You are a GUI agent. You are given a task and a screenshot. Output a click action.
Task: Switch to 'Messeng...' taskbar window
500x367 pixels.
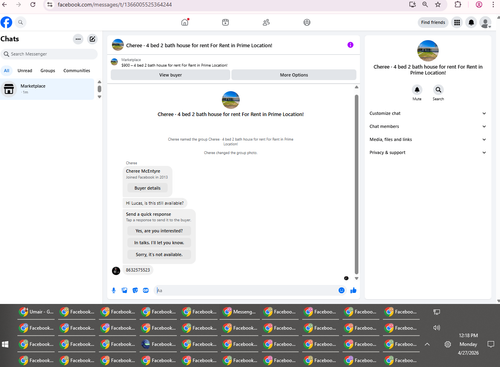240,312
